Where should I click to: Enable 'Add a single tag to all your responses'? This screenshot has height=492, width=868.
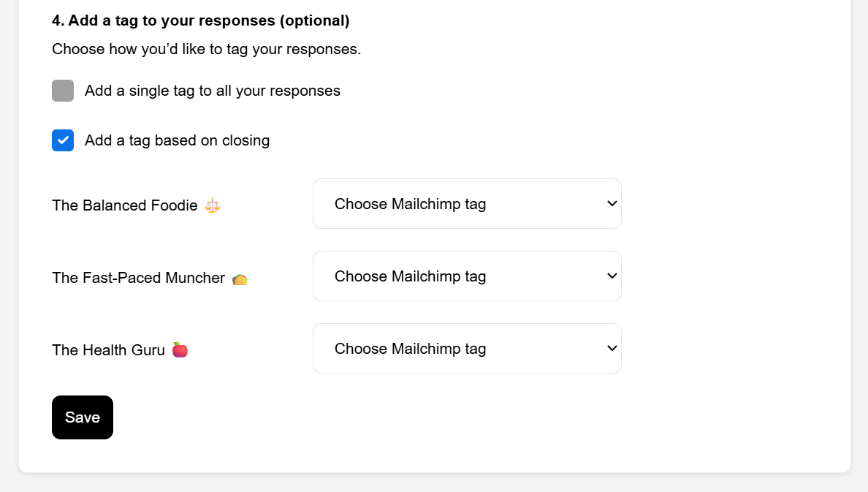[x=62, y=91]
